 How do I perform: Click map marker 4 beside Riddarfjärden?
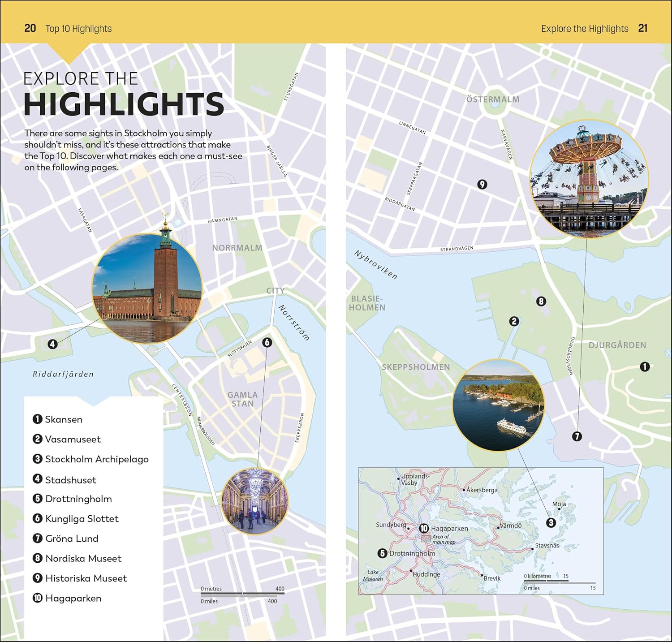[x=53, y=344]
